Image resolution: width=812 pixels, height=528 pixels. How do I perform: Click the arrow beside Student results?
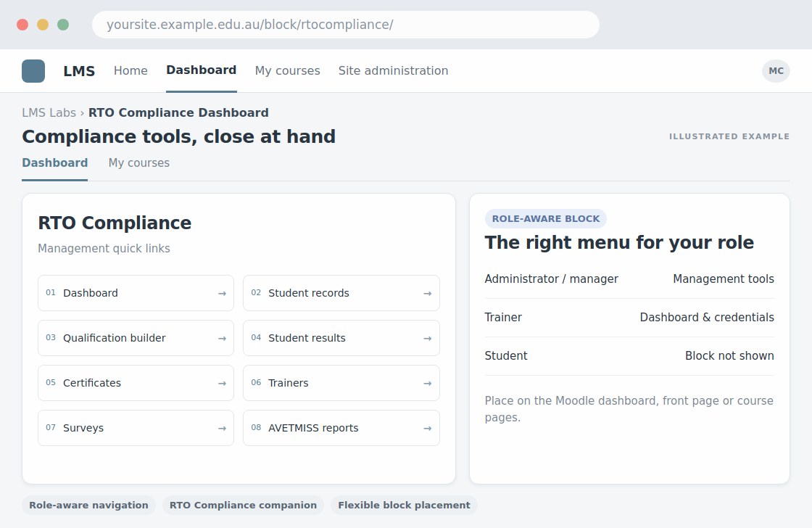tap(427, 339)
